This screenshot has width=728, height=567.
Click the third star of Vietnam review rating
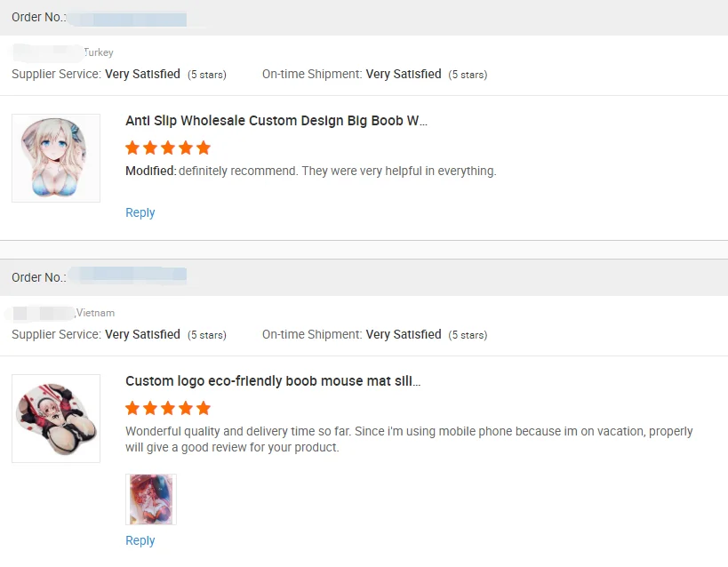[168, 408]
